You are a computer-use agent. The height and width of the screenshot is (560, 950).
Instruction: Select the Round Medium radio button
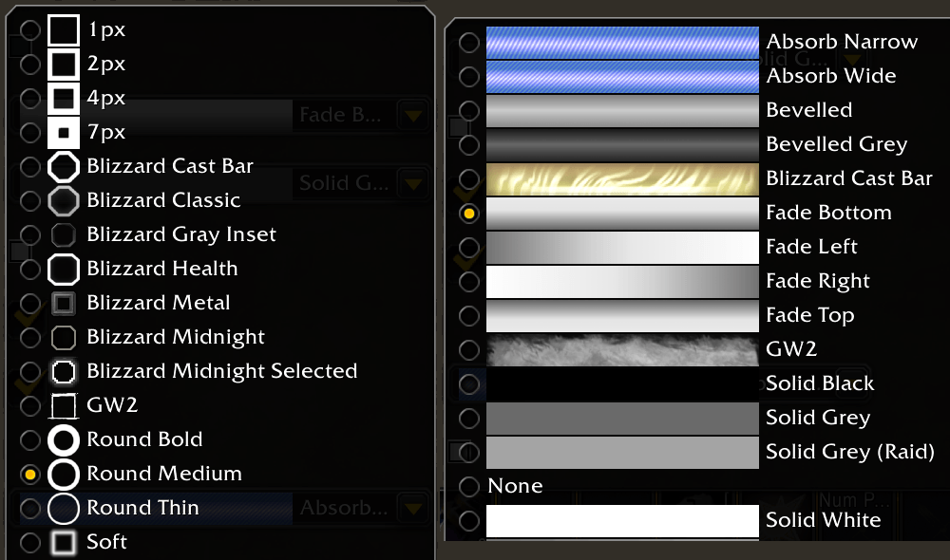29,474
